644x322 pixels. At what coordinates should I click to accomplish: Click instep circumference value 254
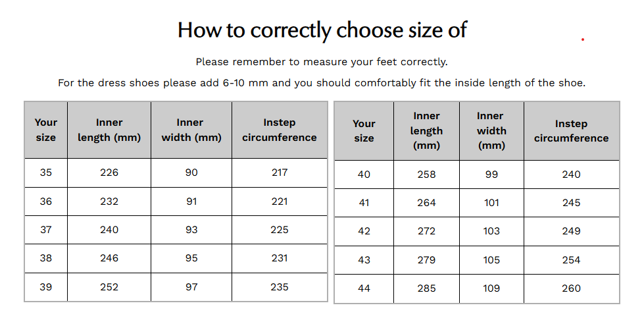tap(571, 260)
